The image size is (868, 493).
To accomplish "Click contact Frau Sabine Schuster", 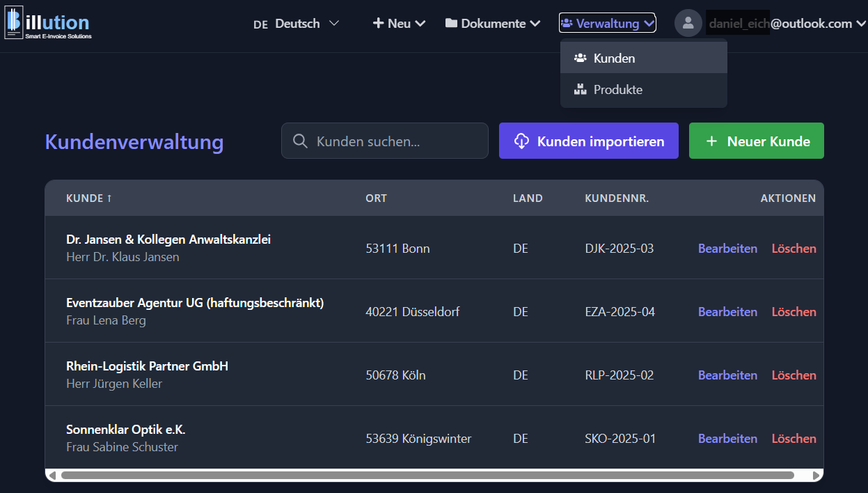I will (x=122, y=447).
